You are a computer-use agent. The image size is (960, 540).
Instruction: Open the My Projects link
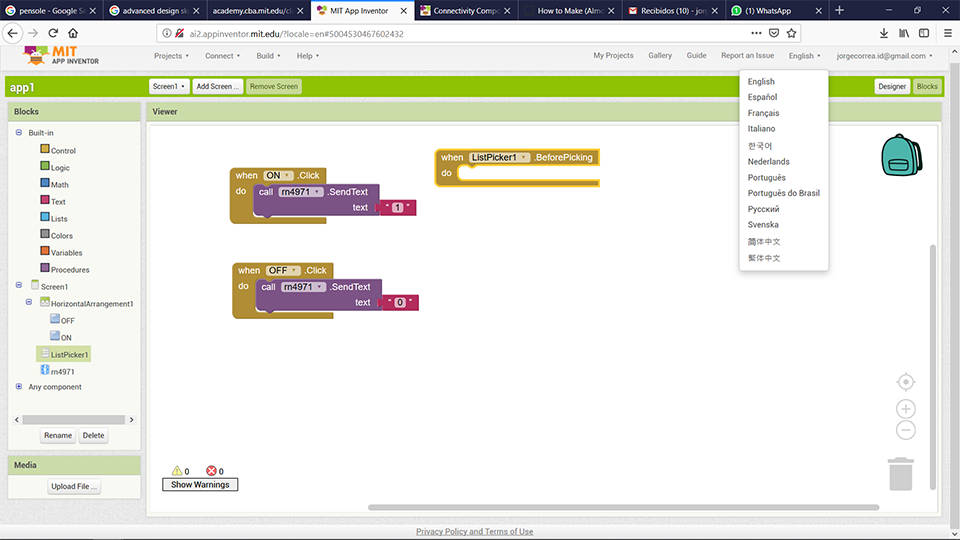point(613,55)
